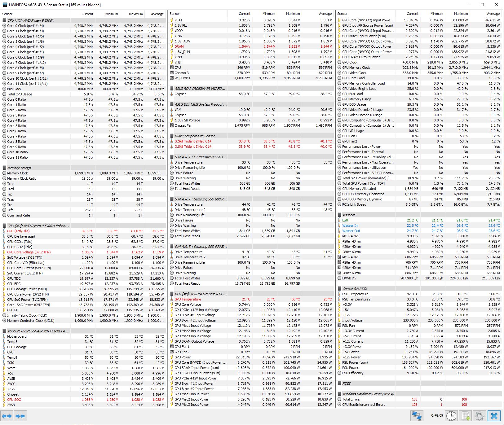Click the fan icon beside Chassis 3
Viewport: 504px width, 425px height.
tap(172, 73)
